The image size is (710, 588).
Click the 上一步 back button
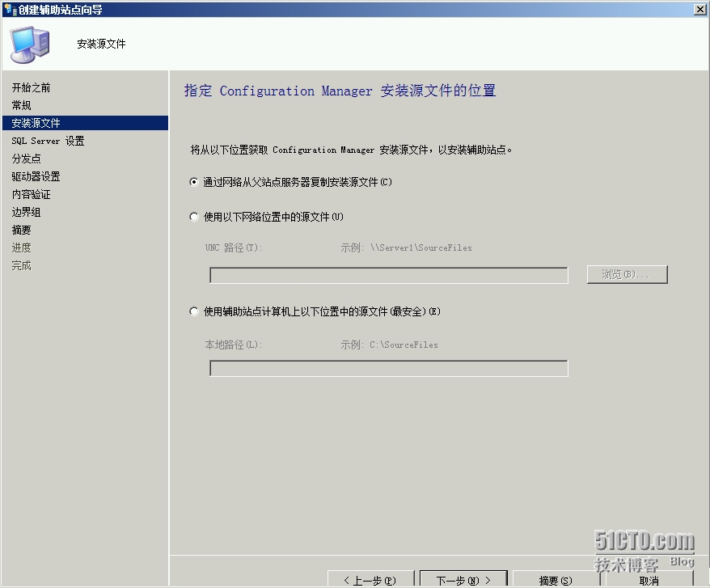[371, 579]
